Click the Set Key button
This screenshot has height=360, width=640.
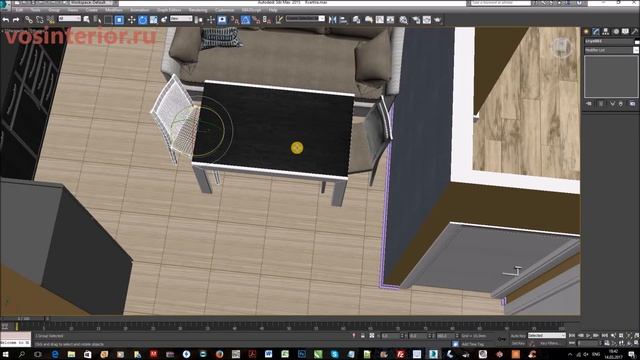(518, 344)
